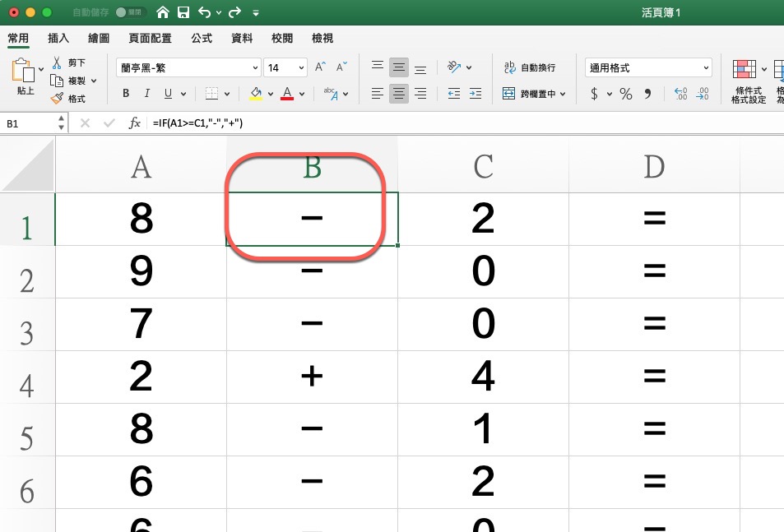Click the 自動換行 wrap text button
Image resolution: width=784 pixels, height=532 pixels.
click(x=529, y=67)
